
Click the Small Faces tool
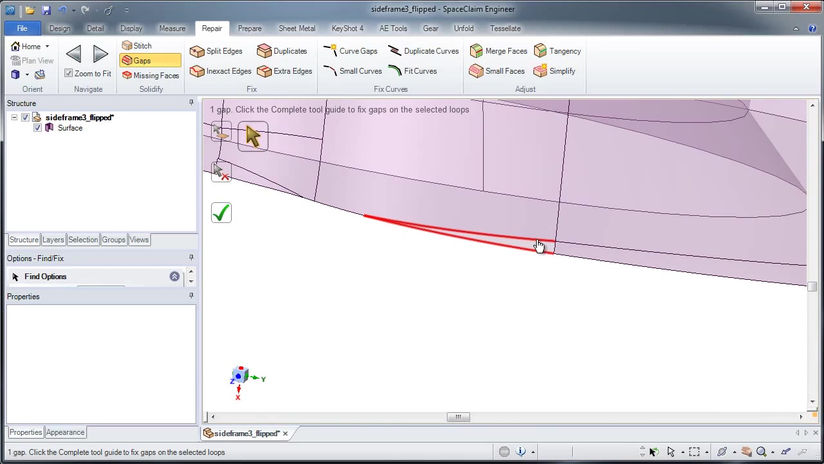click(x=497, y=71)
